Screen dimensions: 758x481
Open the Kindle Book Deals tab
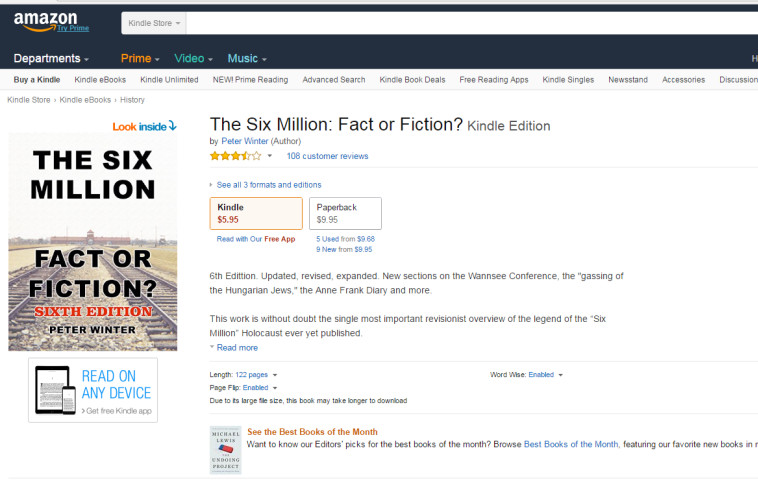[412, 80]
